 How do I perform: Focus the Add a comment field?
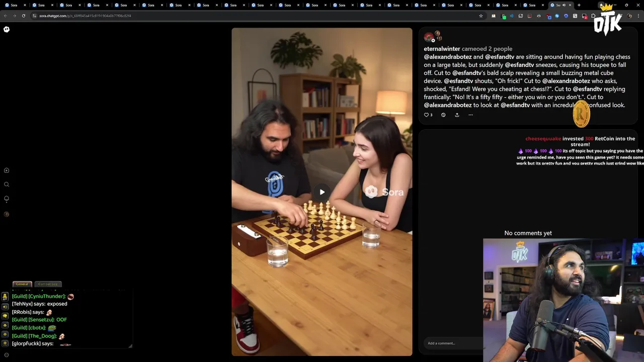pos(453,343)
